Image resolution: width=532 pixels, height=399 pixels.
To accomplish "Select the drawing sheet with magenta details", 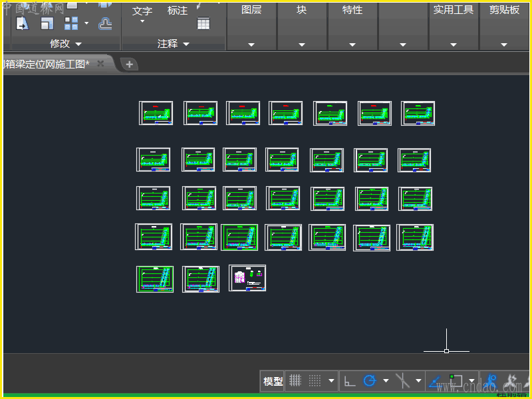I will click(247, 278).
